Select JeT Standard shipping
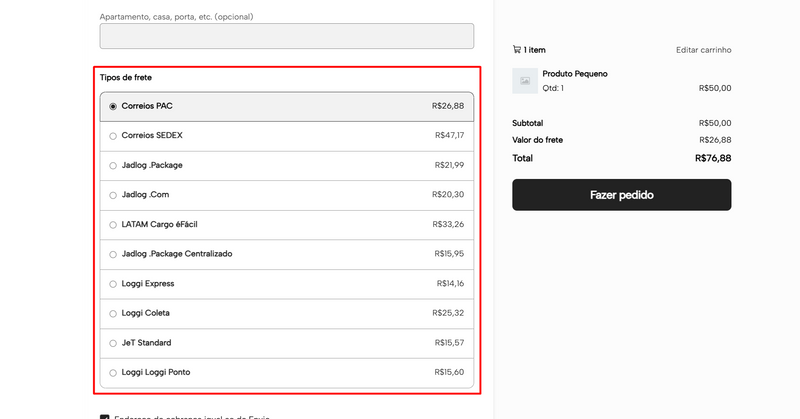This screenshot has width=800, height=419. (x=287, y=343)
